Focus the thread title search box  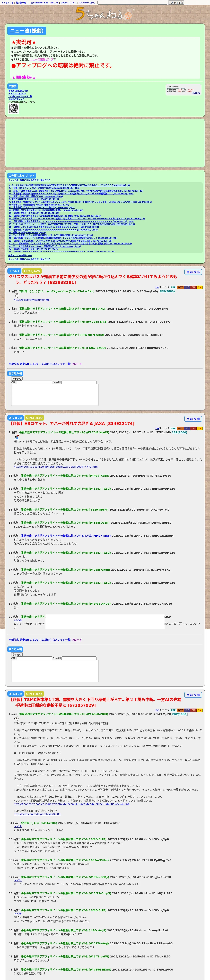pyautogui.click(x=132, y=3)
